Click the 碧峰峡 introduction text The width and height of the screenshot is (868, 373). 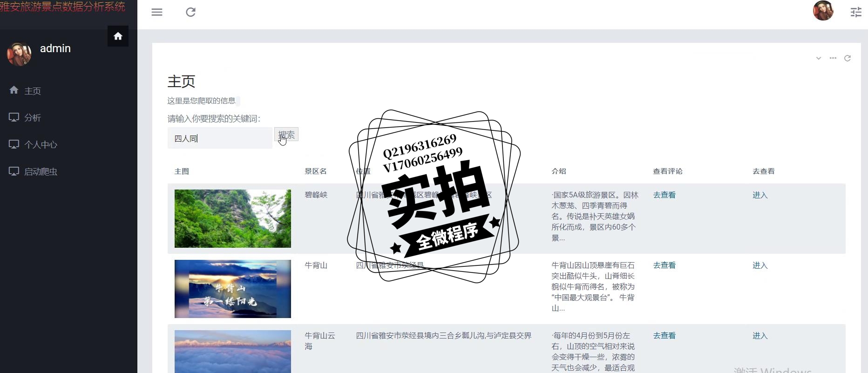click(x=595, y=217)
